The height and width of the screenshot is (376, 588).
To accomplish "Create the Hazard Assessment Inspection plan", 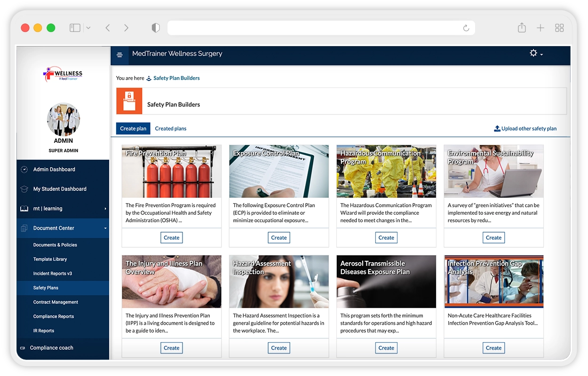I will [279, 348].
